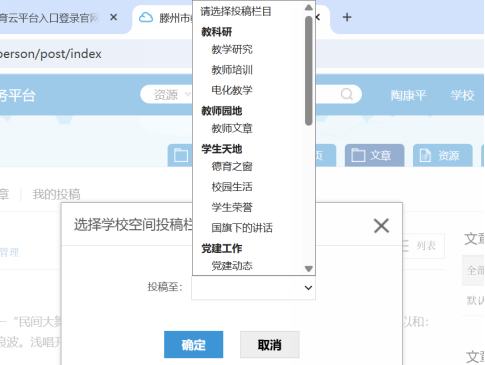Click the dropdown list scrollbar thumb
The height and width of the screenshot is (365, 485).
[x=309, y=70]
